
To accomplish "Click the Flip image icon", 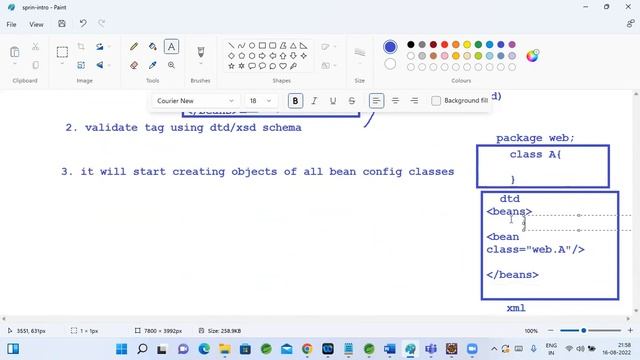I will coord(100,65).
